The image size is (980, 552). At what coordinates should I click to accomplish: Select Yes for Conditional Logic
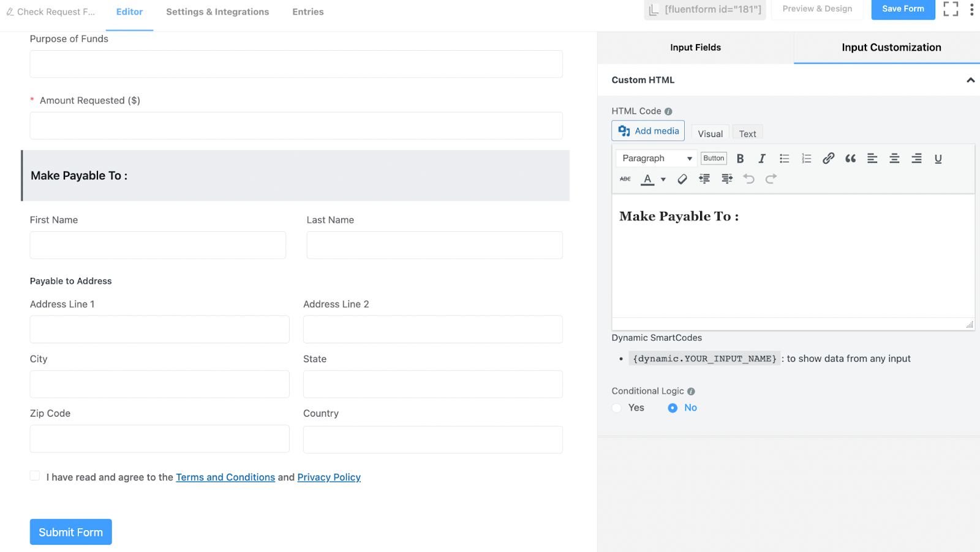coord(617,408)
